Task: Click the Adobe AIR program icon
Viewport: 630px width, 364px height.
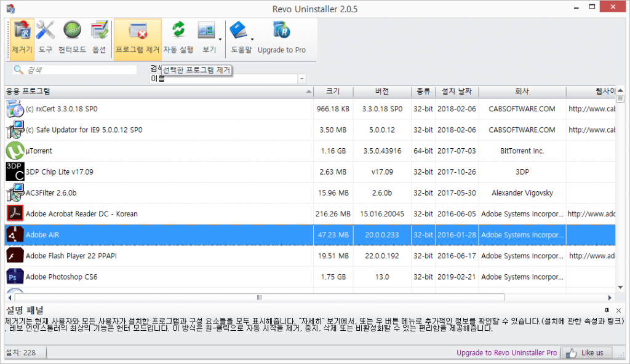Action: click(15, 235)
